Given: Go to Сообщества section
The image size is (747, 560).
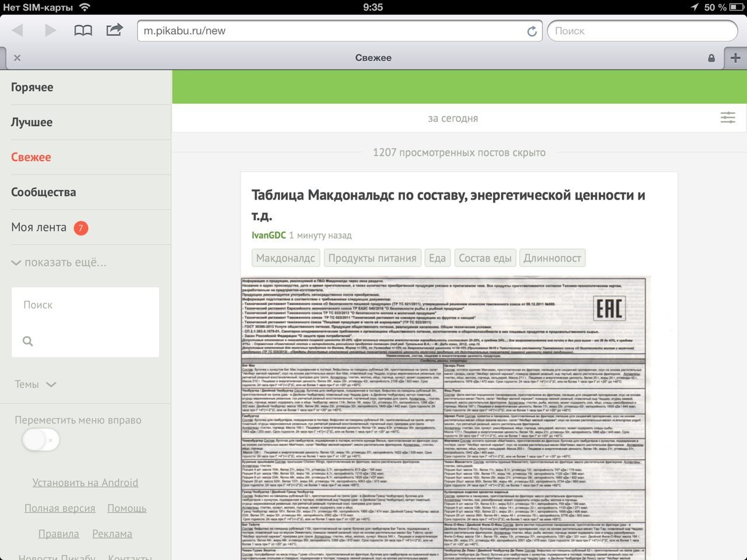Looking at the screenshot, I should point(44,192).
